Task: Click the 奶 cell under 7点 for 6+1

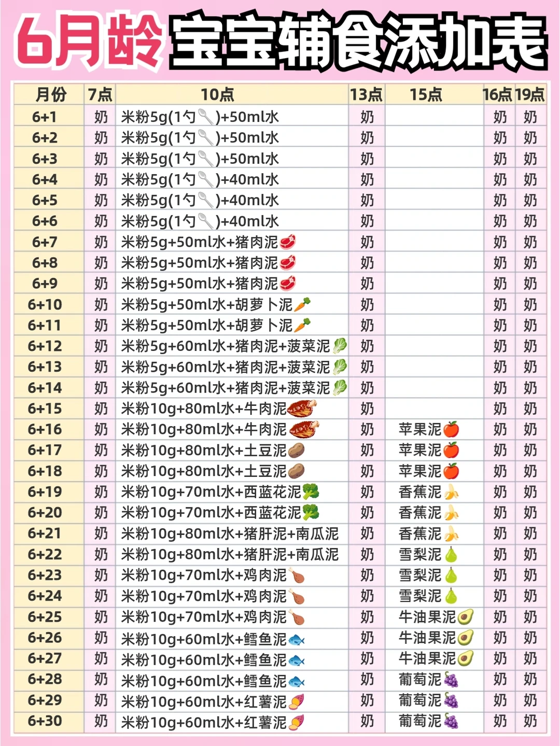Action: click(100, 117)
